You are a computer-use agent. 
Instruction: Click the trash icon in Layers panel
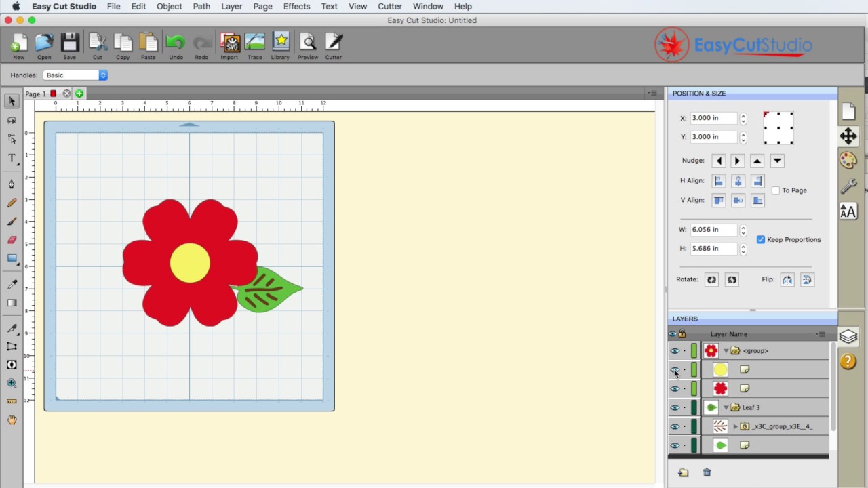(707, 472)
